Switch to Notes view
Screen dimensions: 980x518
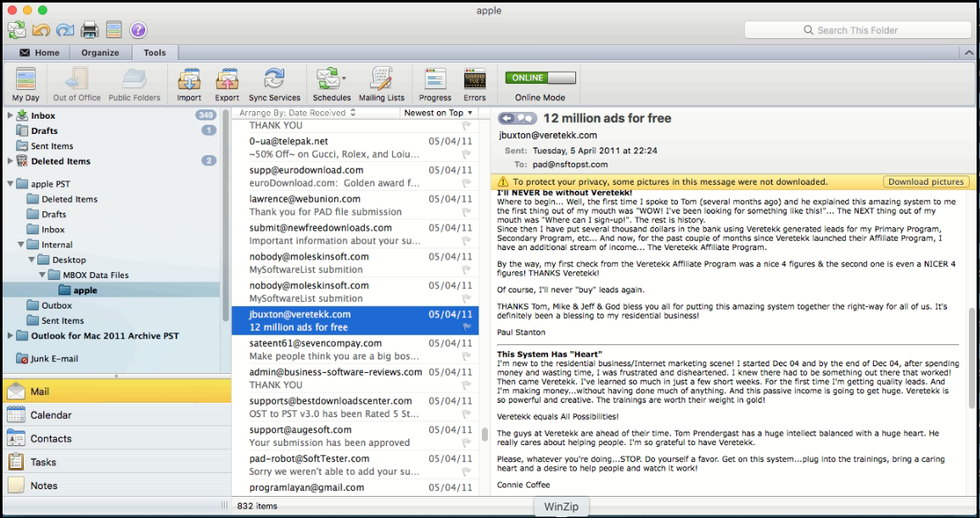coord(116,486)
